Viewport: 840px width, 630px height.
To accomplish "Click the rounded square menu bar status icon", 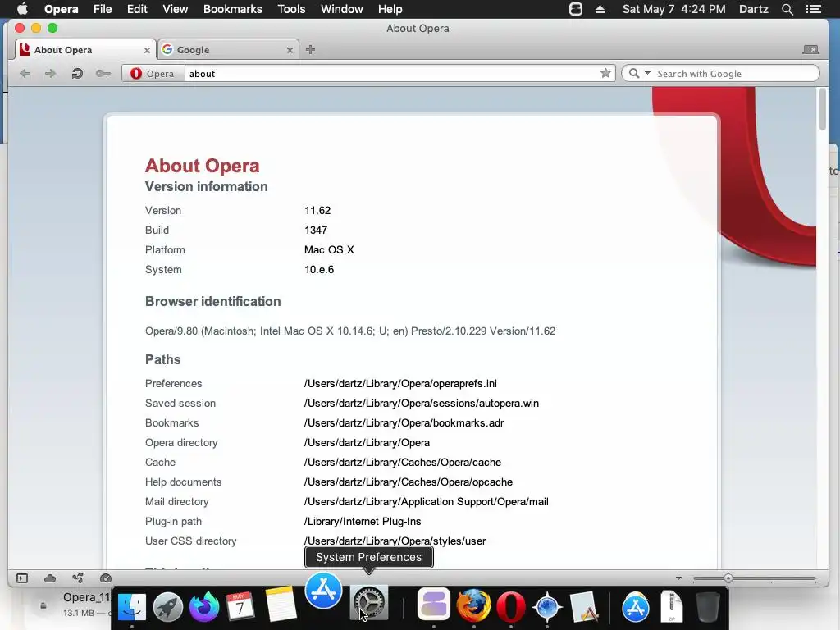I will tap(575, 9).
